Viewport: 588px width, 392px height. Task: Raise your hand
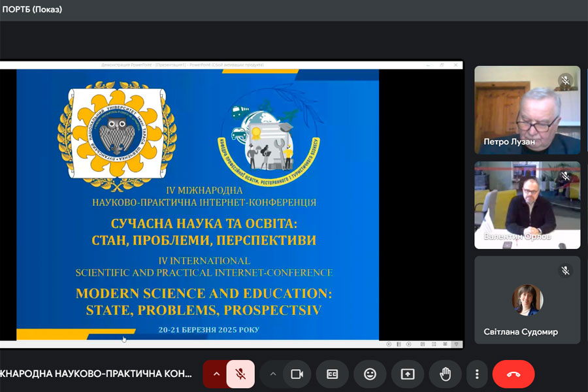(446, 374)
